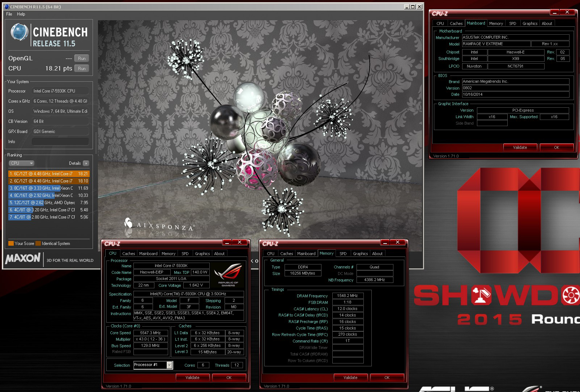Select ranking entry 5 AMD Opteron 7.95
The image size is (580, 392).
[48, 203]
